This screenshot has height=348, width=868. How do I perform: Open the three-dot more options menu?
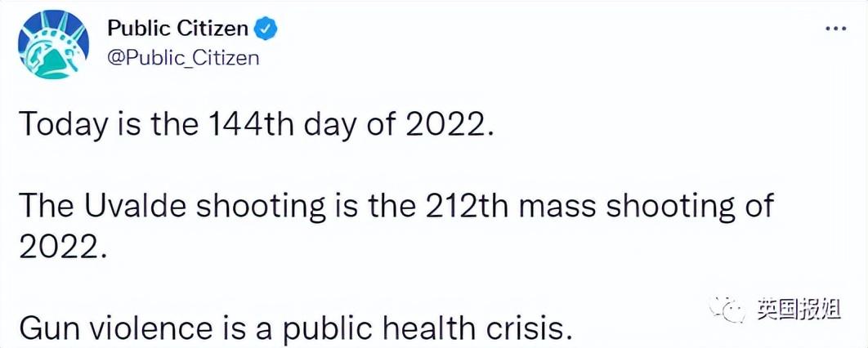(x=836, y=29)
